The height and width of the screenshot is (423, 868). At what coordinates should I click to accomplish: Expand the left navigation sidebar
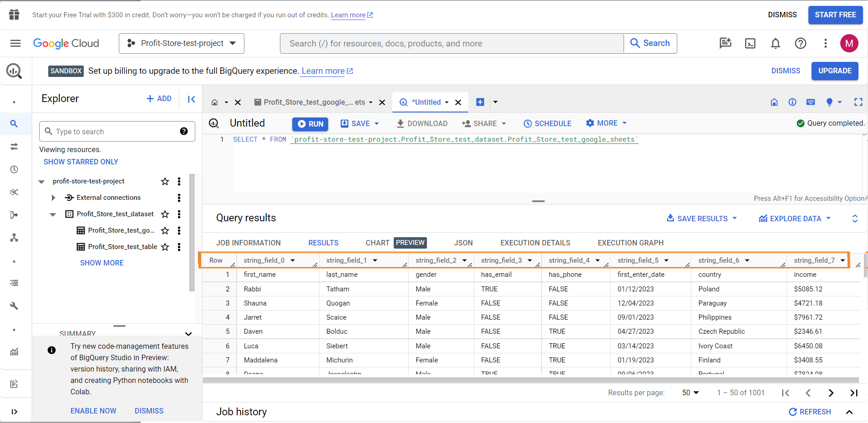pyautogui.click(x=15, y=412)
